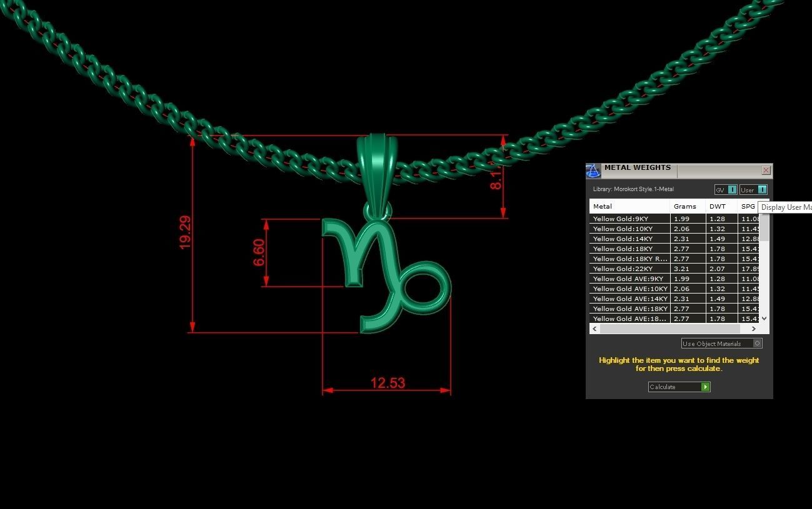Click the DWT column header

(x=721, y=207)
